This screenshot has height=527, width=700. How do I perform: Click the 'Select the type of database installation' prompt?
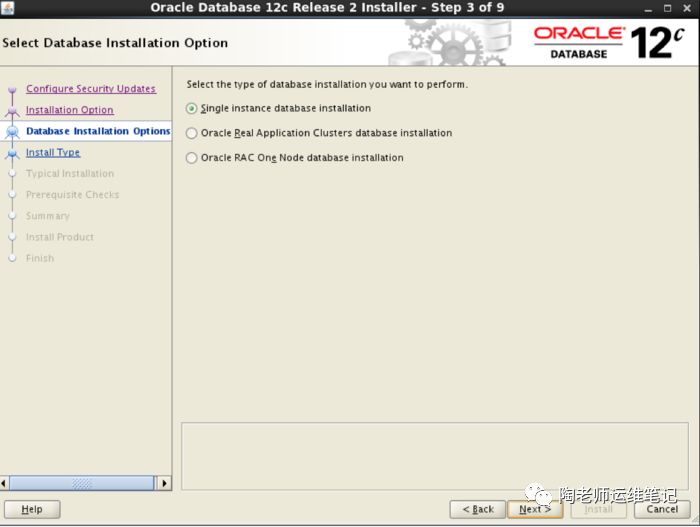(327, 84)
